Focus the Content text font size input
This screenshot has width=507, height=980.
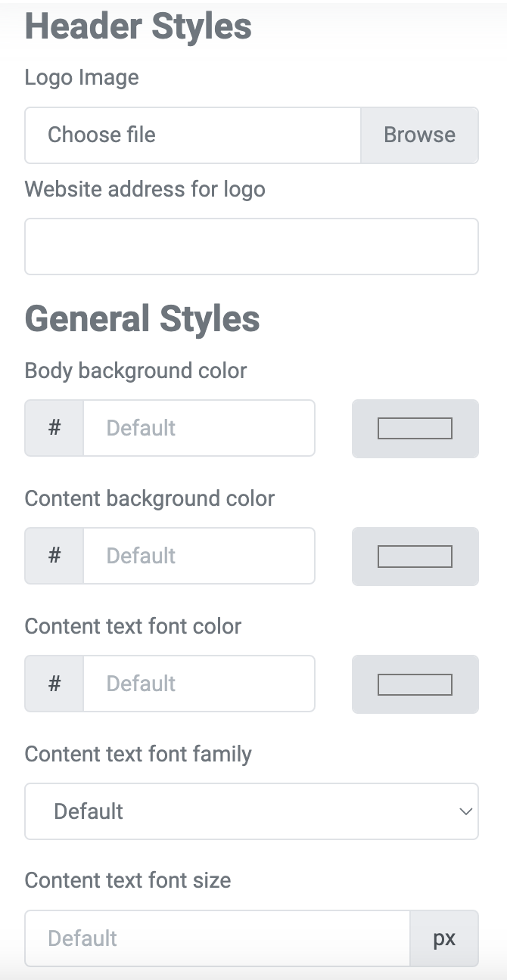point(218,938)
